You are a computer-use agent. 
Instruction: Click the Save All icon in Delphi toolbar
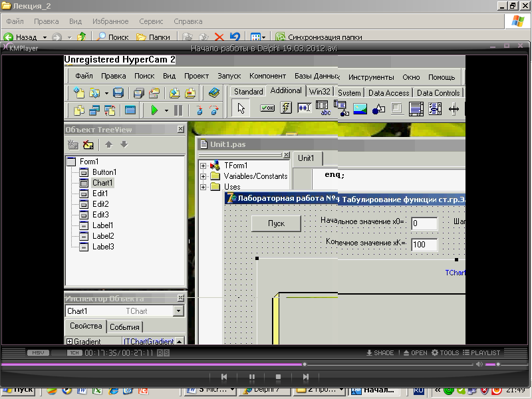(x=138, y=92)
